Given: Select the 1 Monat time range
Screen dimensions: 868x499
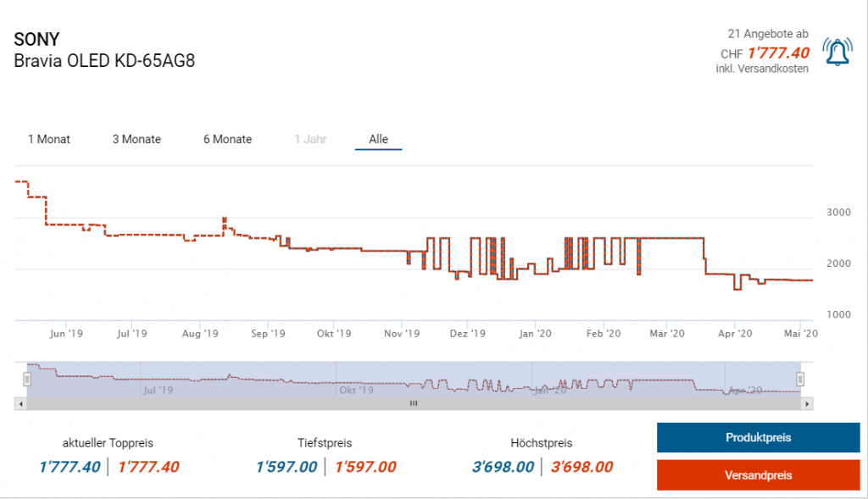Looking at the screenshot, I should click(x=49, y=139).
